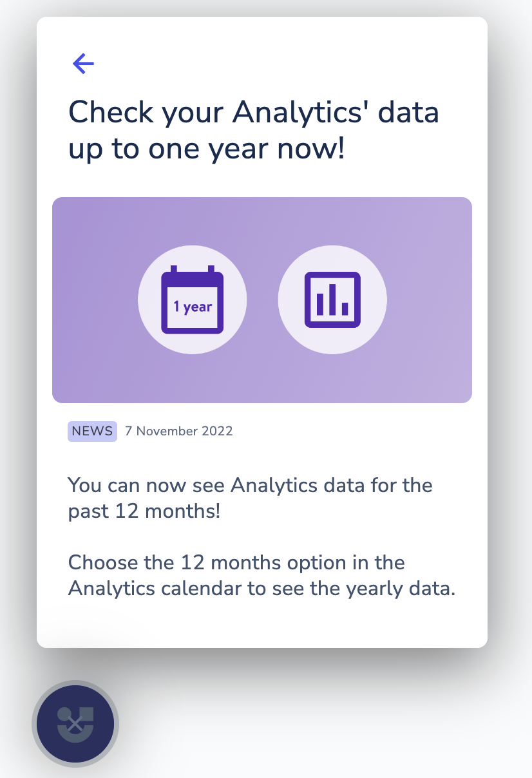The width and height of the screenshot is (532, 778).
Task: Click the X symbol in dark launcher
Action: [75, 724]
